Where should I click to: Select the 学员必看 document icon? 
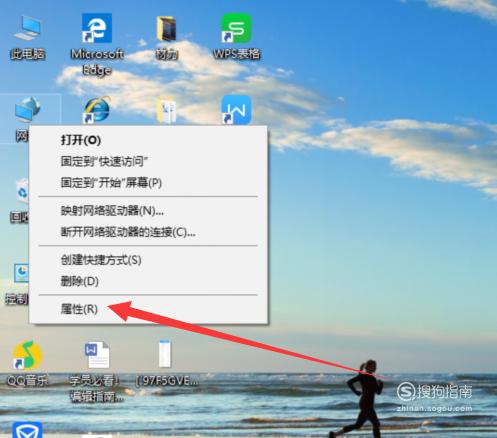(x=97, y=355)
